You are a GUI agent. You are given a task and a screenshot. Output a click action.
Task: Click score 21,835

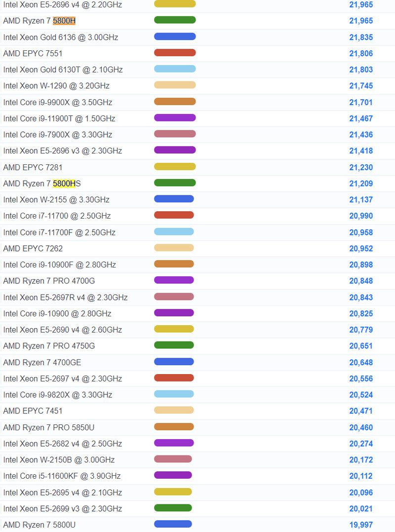361,37
